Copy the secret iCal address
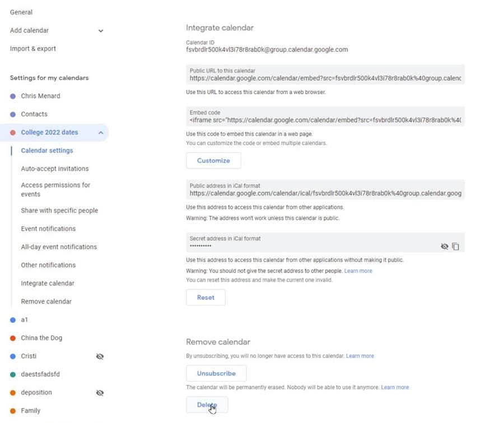504x423 pixels. click(x=456, y=246)
